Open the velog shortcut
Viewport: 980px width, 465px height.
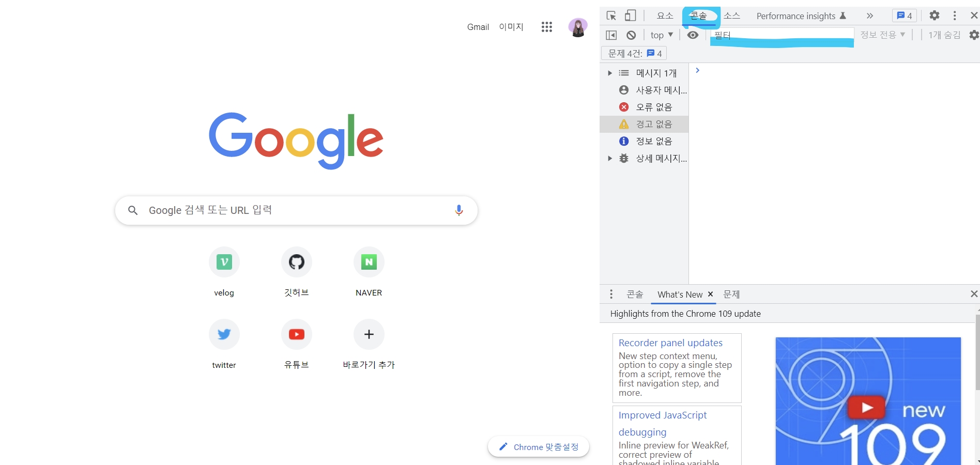[x=224, y=262]
